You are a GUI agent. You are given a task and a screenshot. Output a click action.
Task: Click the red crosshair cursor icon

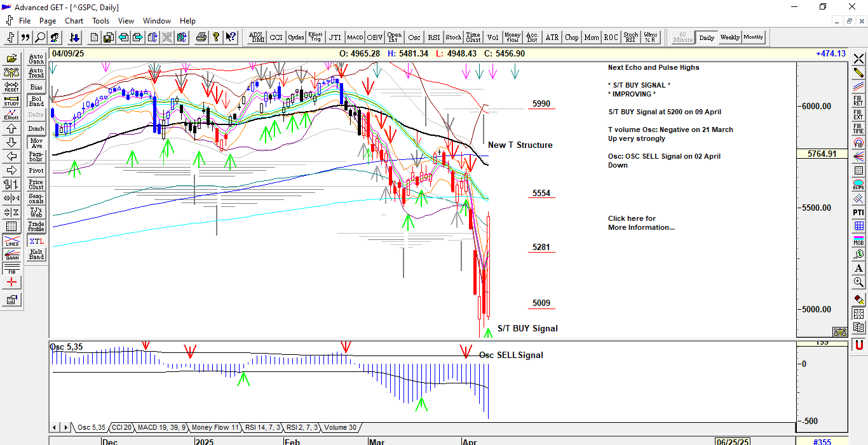coord(11,282)
